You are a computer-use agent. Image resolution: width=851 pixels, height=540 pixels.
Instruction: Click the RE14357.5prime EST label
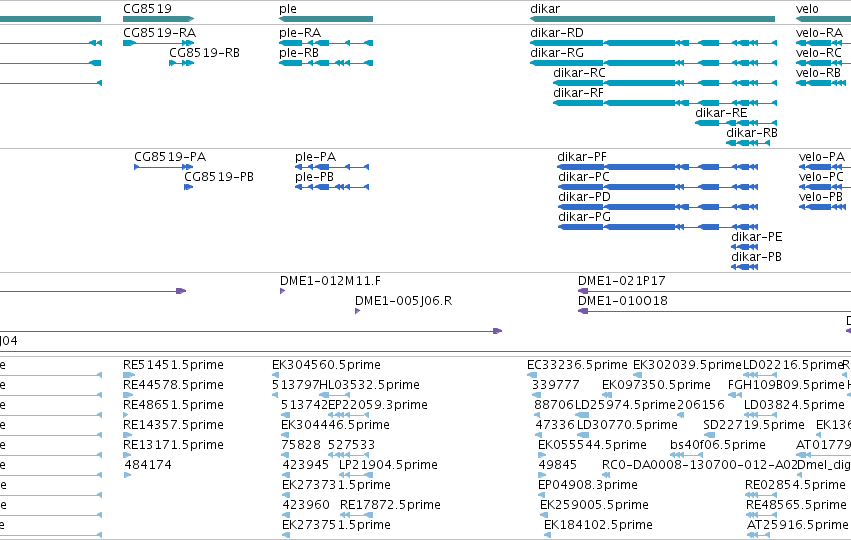pos(173,425)
